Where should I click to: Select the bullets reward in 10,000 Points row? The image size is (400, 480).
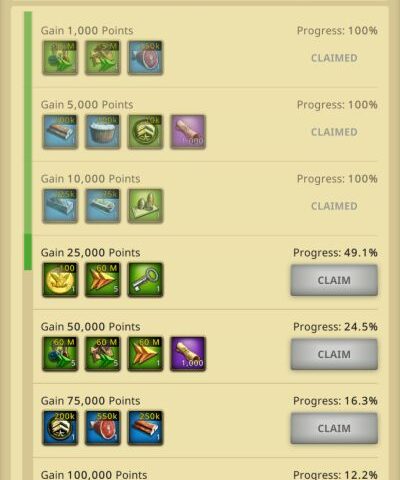[145, 206]
